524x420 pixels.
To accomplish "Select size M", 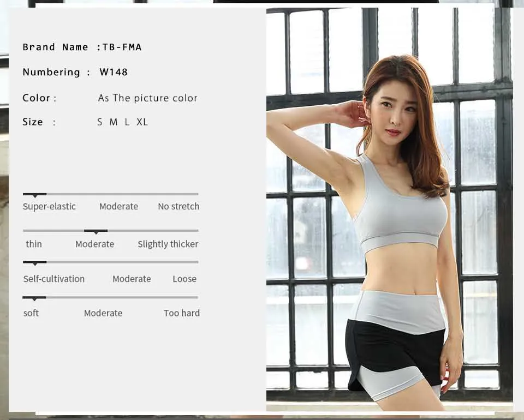I will pos(114,122).
